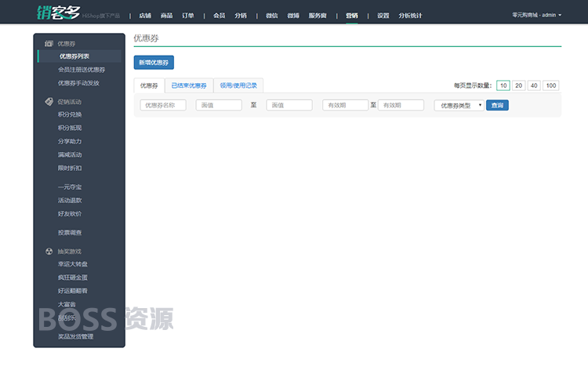
Task: Open the 微博 menu
Action: 293,16
